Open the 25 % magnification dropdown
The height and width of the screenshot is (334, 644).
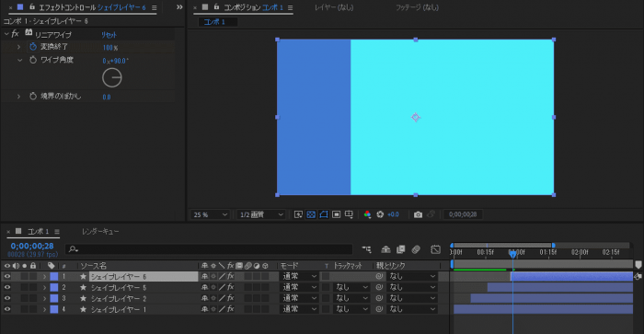tap(210, 214)
